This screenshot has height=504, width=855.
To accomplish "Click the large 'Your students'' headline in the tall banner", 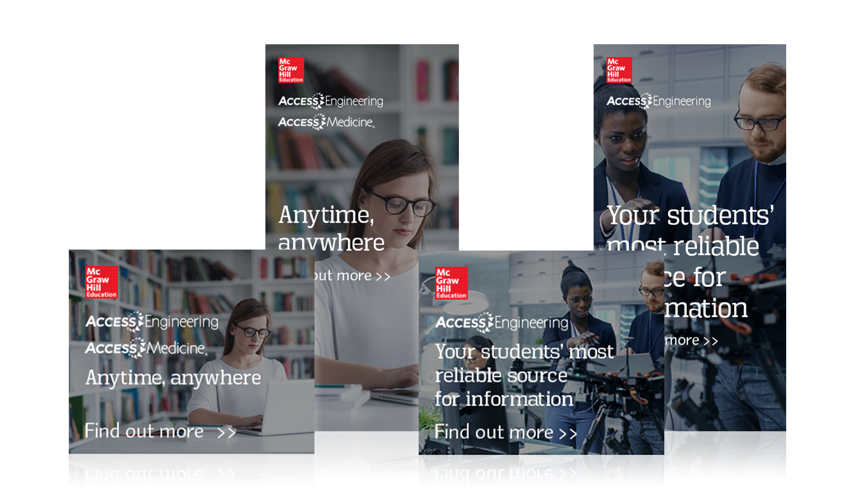I will click(690, 216).
